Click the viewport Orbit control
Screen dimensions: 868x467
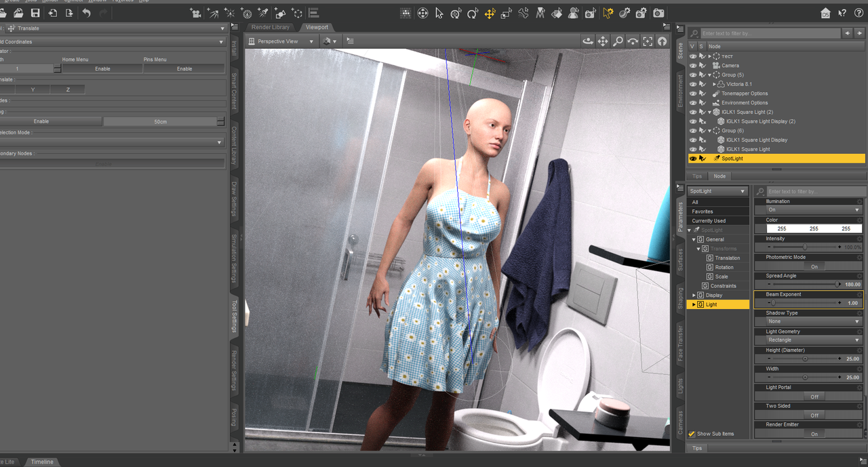coord(588,41)
